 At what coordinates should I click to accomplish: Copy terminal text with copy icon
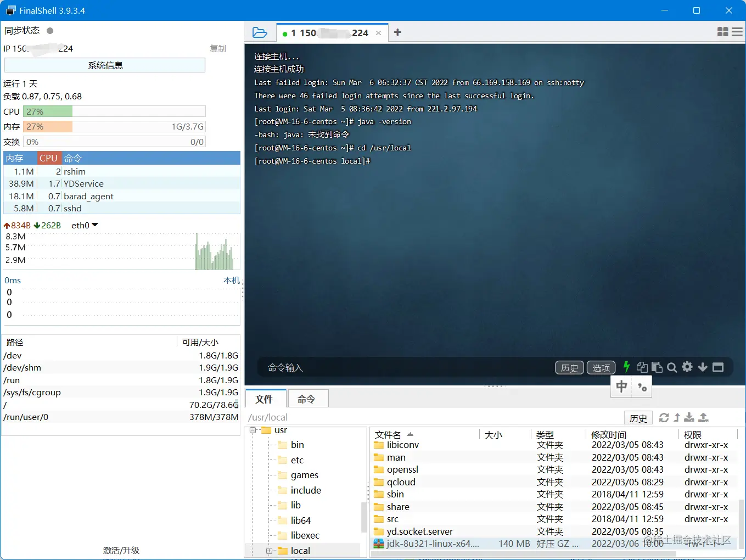click(x=642, y=367)
